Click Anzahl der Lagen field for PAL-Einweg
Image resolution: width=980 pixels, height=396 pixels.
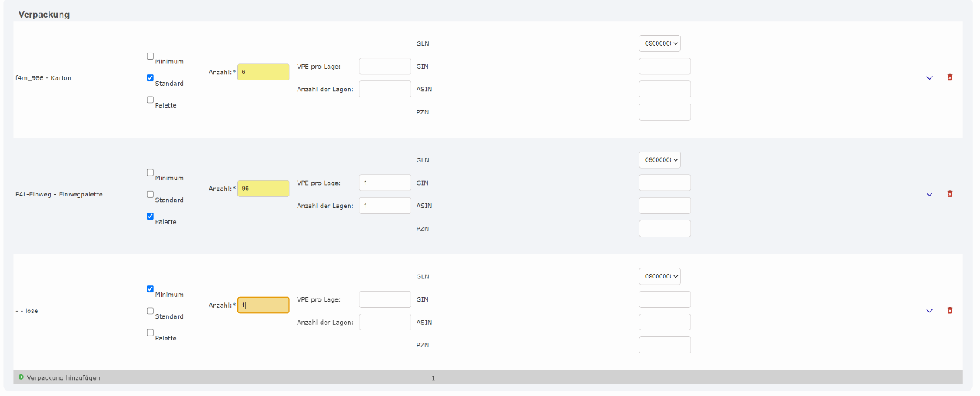(x=385, y=206)
